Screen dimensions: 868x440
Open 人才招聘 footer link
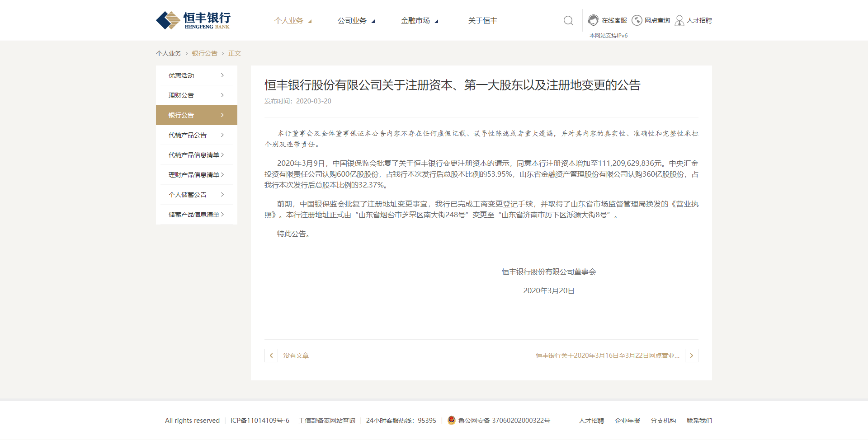pyautogui.click(x=591, y=421)
